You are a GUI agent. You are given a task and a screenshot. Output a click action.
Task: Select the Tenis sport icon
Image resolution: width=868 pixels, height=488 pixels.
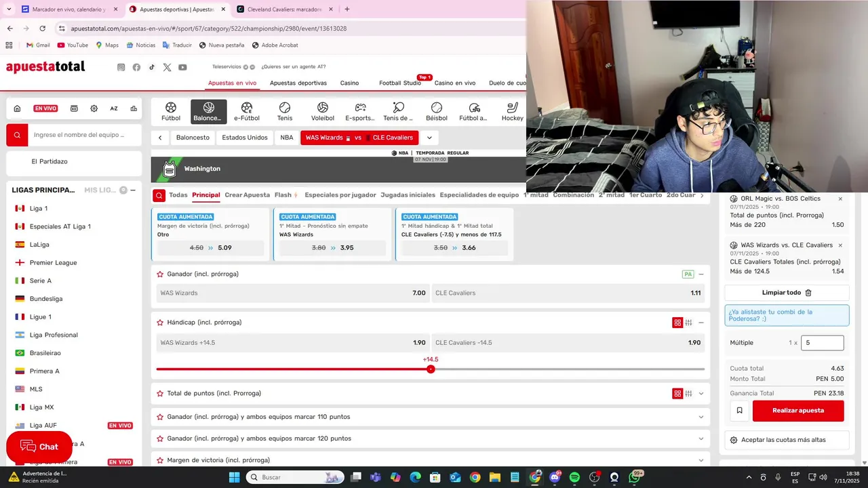[285, 112]
